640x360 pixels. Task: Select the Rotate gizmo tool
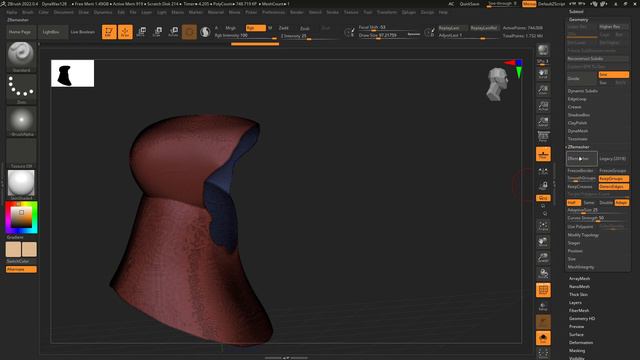[x=173, y=31]
